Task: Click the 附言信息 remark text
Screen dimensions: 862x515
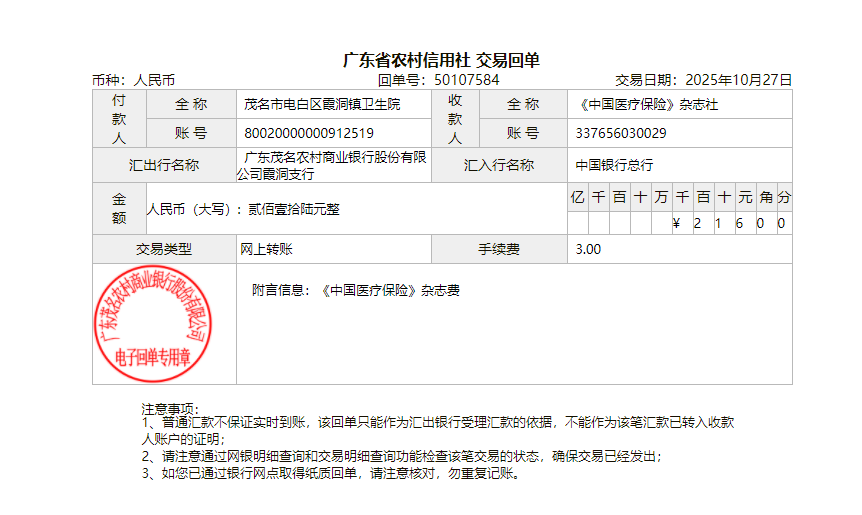Action: (x=355, y=291)
